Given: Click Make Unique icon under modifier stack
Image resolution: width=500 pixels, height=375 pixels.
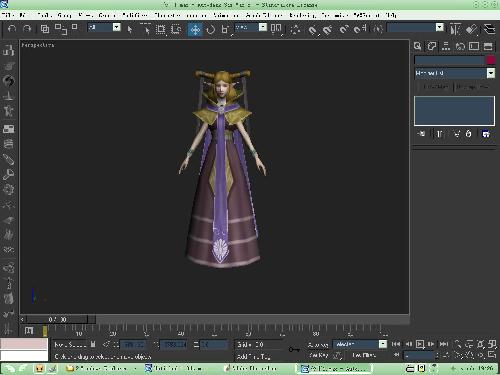Looking at the screenshot, I should click(457, 134).
